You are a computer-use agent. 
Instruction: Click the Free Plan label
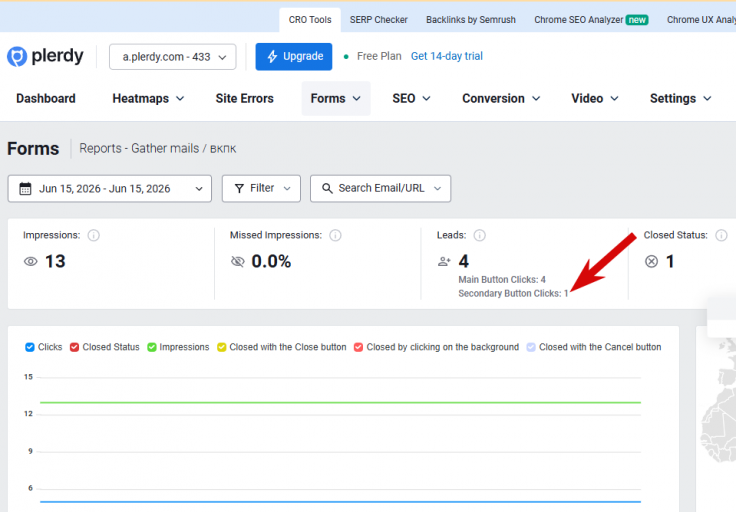point(379,56)
